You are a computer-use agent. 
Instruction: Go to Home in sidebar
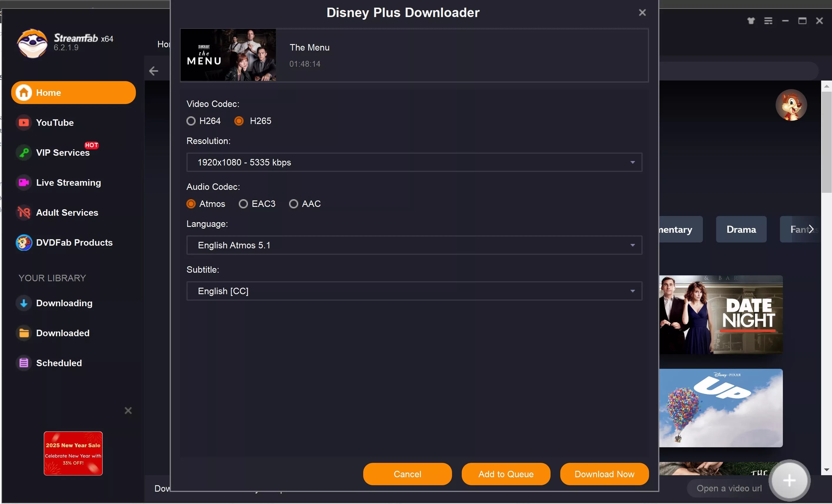73,93
